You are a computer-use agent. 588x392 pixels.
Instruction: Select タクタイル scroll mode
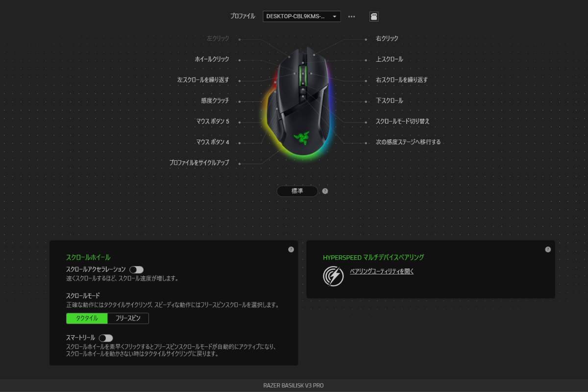tap(87, 318)
